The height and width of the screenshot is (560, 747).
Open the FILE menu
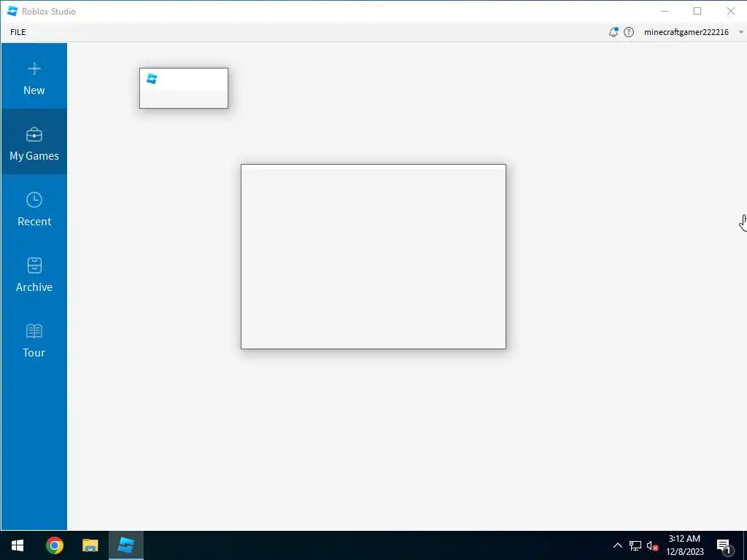18,32
